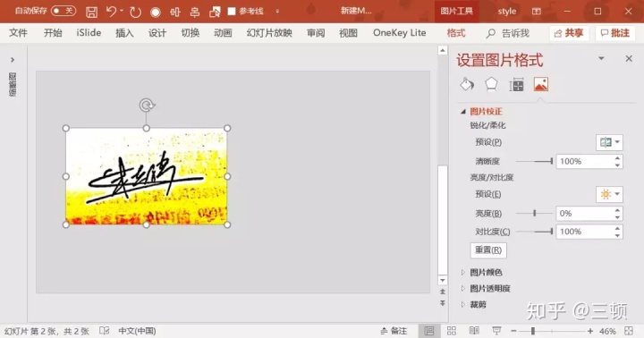Switch to Slide Sorter view icon
644x338 pixels.
pos(452,331)
